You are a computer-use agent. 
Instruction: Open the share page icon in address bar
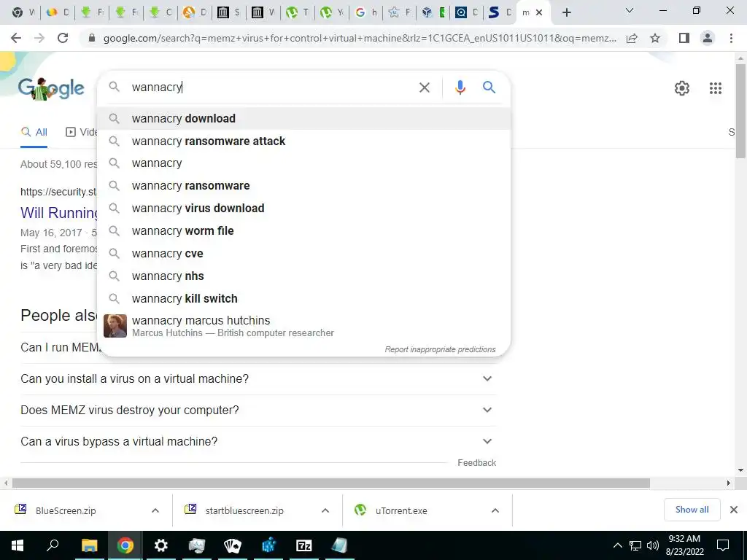(632, 39)
